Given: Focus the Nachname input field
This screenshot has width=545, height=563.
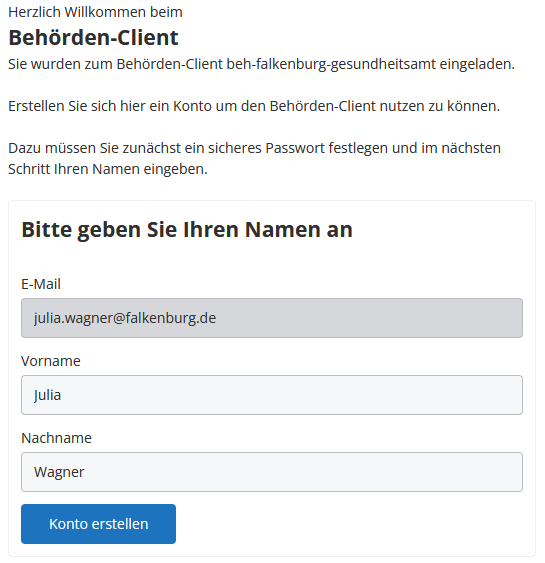Looking at the screenshot, I should click(x=272, y=472).
